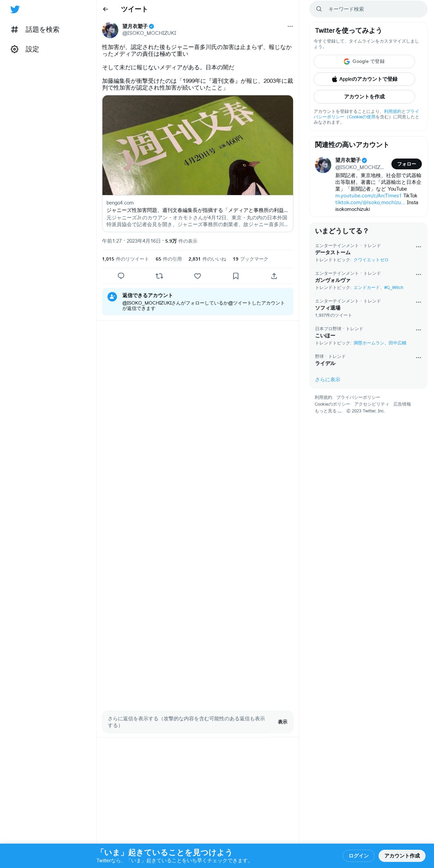Screen dimensions: 434x868
Task: Show hidden replies with the 表示 button
Action: [283, 722]
